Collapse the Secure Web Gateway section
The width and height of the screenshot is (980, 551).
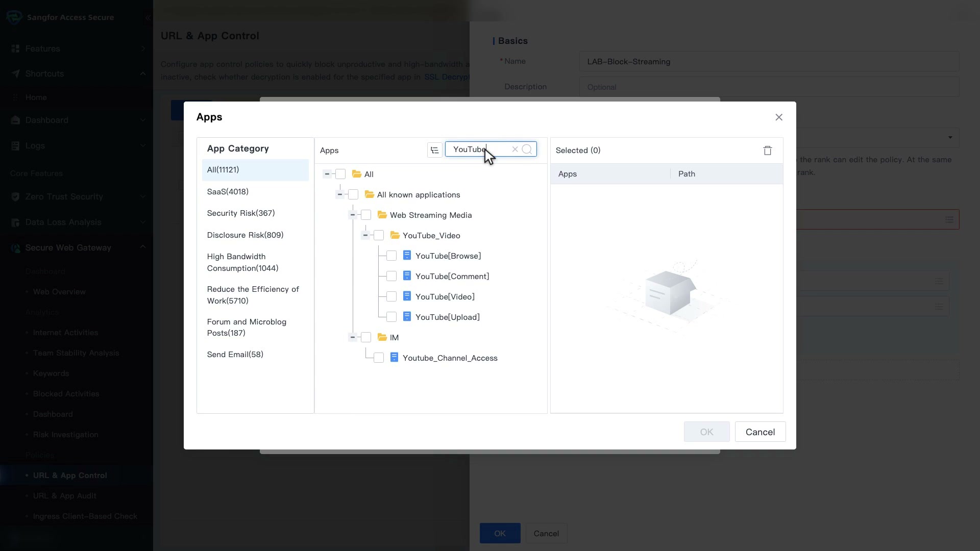[x=143, y=247]
